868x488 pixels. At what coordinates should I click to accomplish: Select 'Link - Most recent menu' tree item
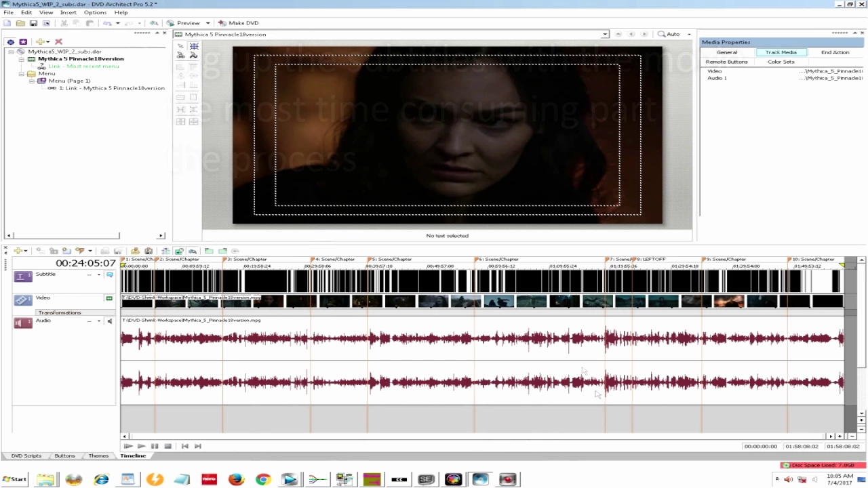point(83,66)
